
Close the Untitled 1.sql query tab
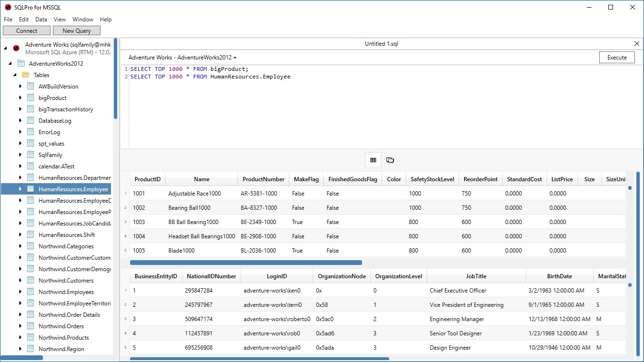tap(637, 43)
